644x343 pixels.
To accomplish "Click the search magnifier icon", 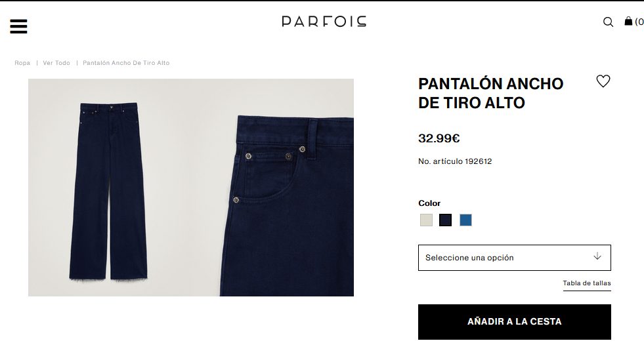I will tap(608, 22).
